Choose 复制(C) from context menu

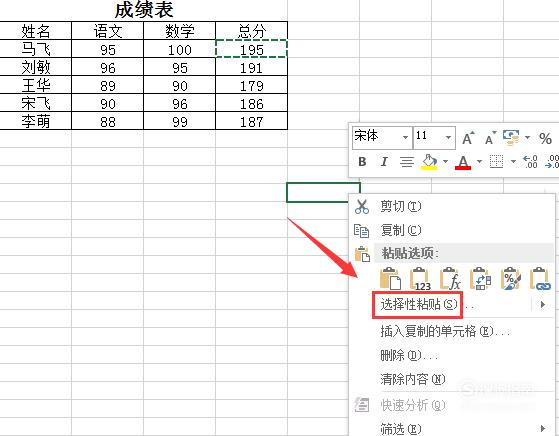point(452,230)
